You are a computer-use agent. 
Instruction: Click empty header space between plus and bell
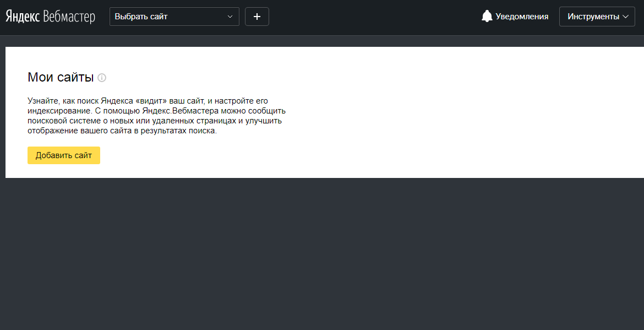point(374,17)
